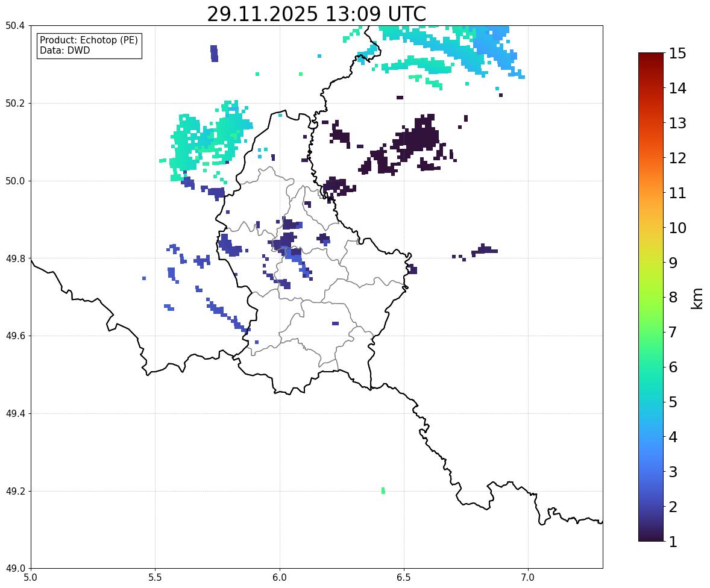Image resolution: width=710 pixels, height=588 pixels.
Task: Click the "Product: Echotop (PE)" legend line
Action: pyautogui.click(x=89, y=40)
